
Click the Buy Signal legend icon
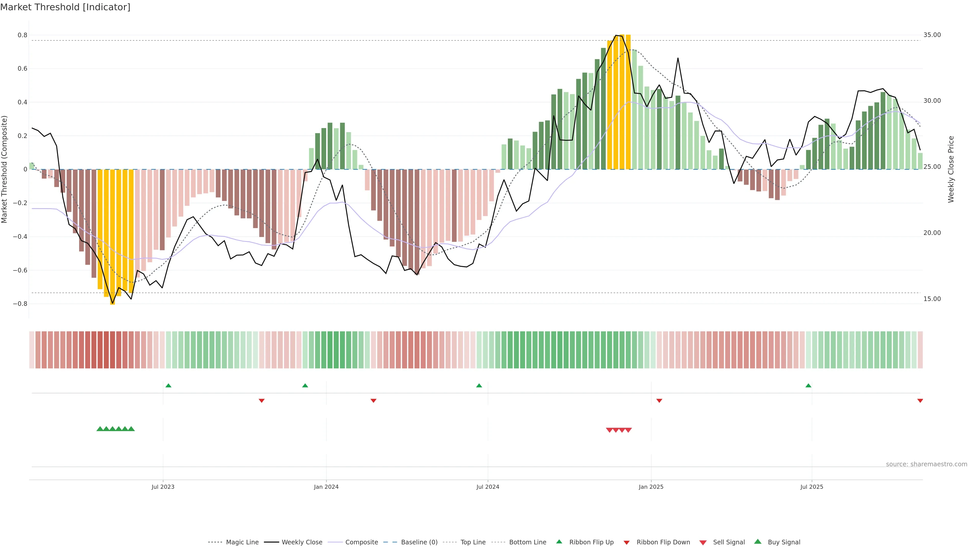click(758, 542)
